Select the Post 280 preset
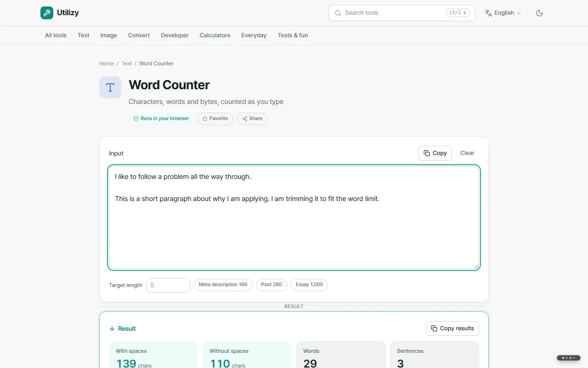Screen dimensions: 588x368 [x=271, y=285]
